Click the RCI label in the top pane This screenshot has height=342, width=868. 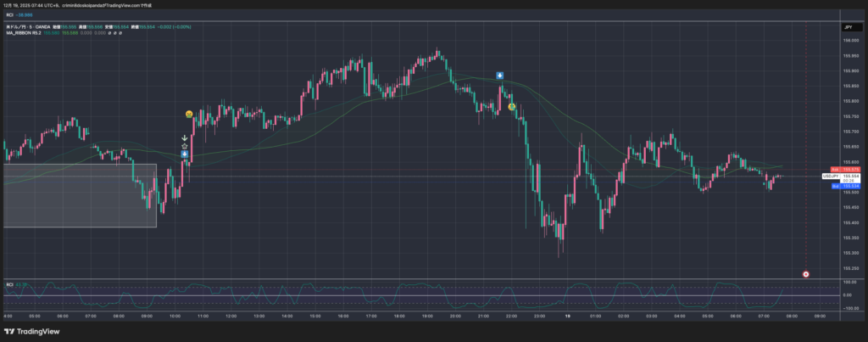pos(9,15)
